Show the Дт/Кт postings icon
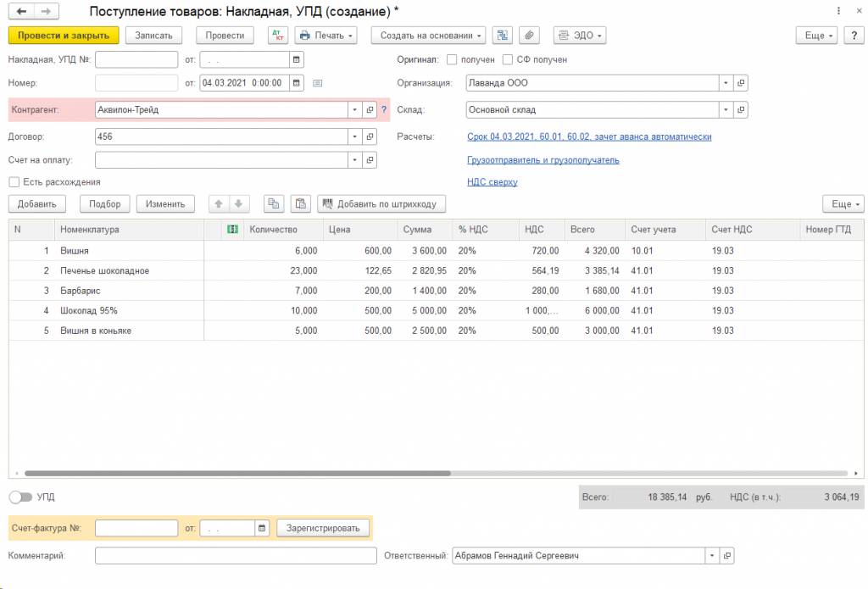This screenshot has height=589, width=868. [x=278, y=36]
